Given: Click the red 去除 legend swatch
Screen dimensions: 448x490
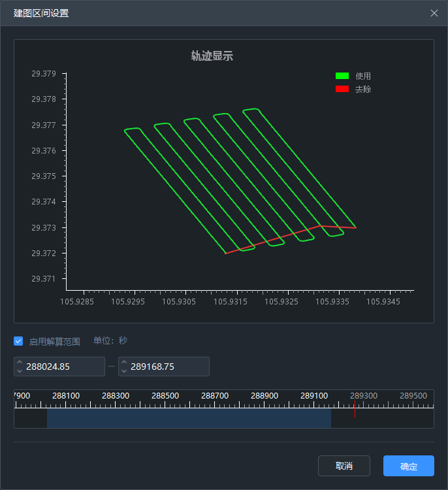Looking at the screenshot, I should [x=342, y=89].
